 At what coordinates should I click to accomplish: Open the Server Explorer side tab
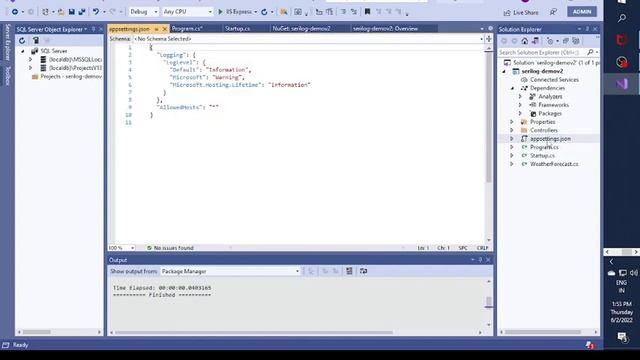click(x=7, y=42)
